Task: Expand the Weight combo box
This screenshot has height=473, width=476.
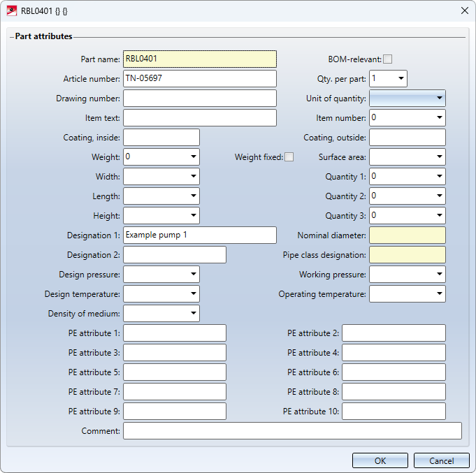Action: [x=193, y=157]
